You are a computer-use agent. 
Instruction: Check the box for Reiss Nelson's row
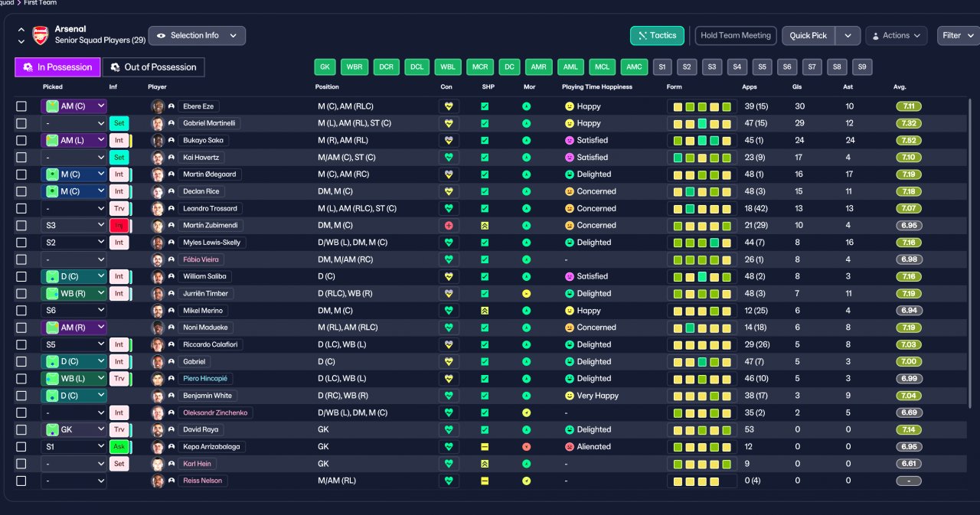click(21, 481)
